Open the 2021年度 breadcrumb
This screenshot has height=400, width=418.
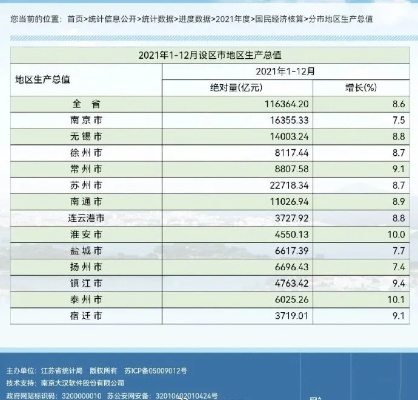[233, 19]
